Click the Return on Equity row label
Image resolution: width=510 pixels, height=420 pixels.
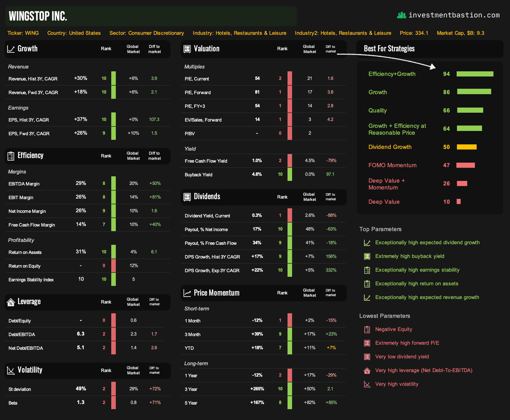point(25,266)
